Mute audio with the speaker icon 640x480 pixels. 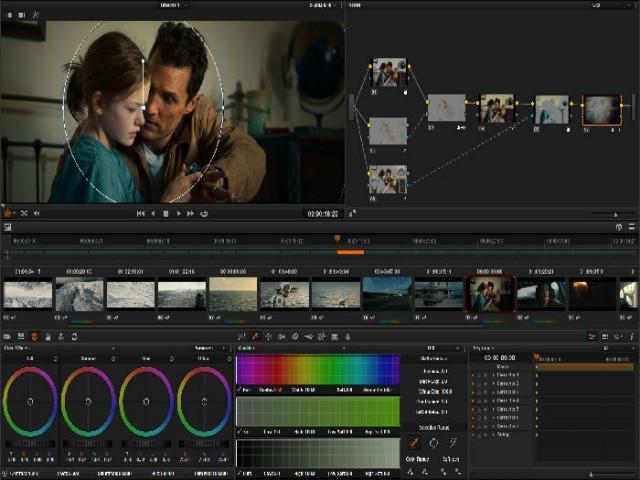coord(37,213)
